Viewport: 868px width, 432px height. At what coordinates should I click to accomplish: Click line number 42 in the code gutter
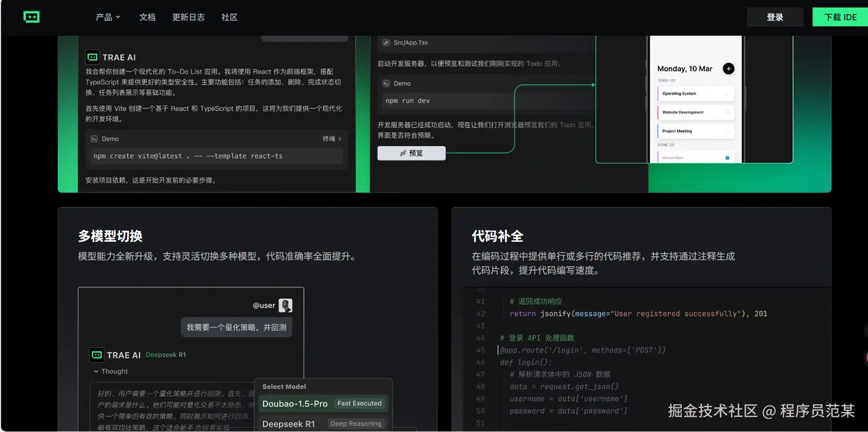480,314
